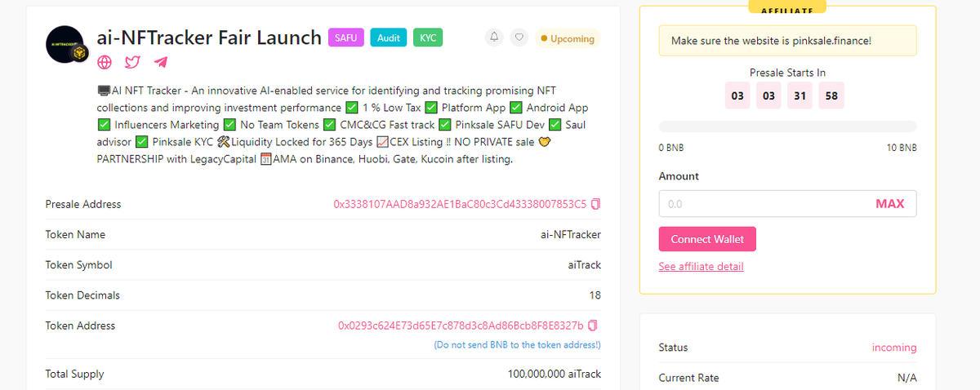Click the ai-NFTracker Fair Launch title
980x390 pixels.
tap(209, 38)
